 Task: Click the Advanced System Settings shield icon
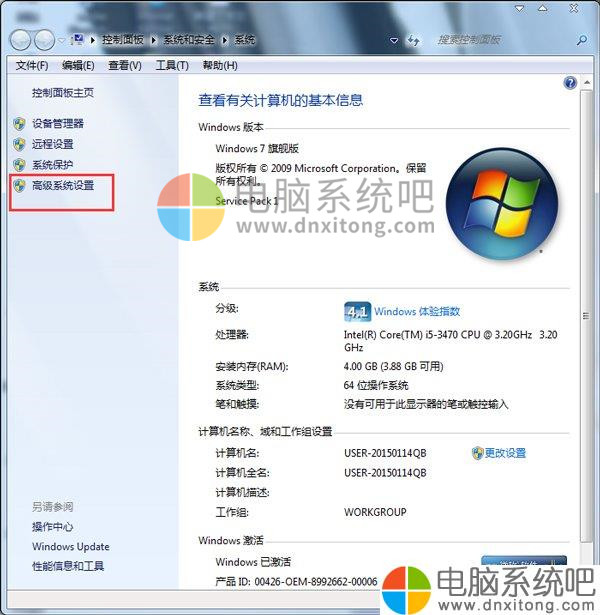coord(19,185)
